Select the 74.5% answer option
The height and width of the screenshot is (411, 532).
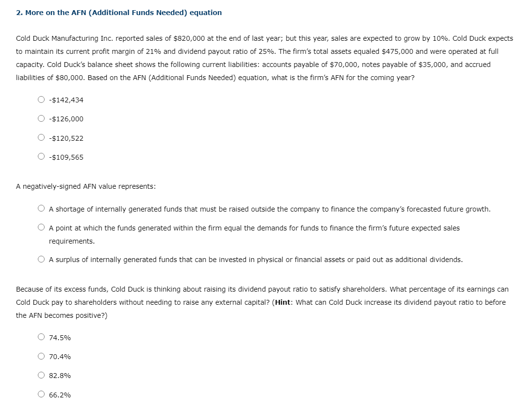(59, 338)
